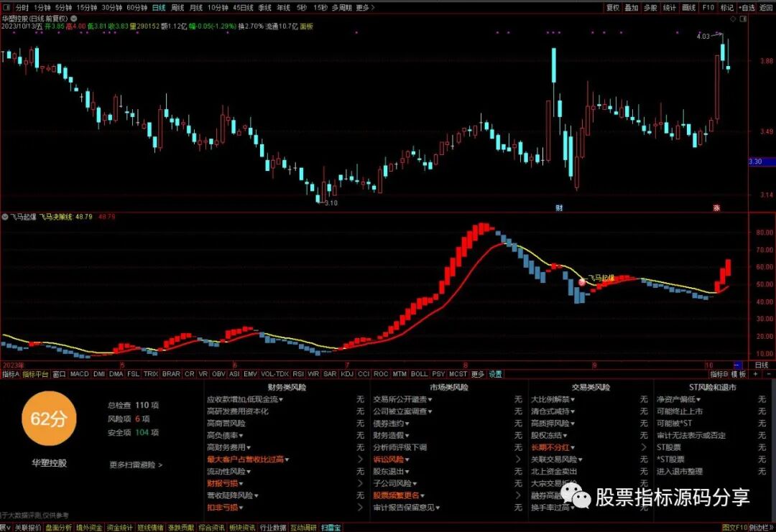This screenshot has height=532, width=776.
Task: Click the 多股 button
Action: (650, 8)
